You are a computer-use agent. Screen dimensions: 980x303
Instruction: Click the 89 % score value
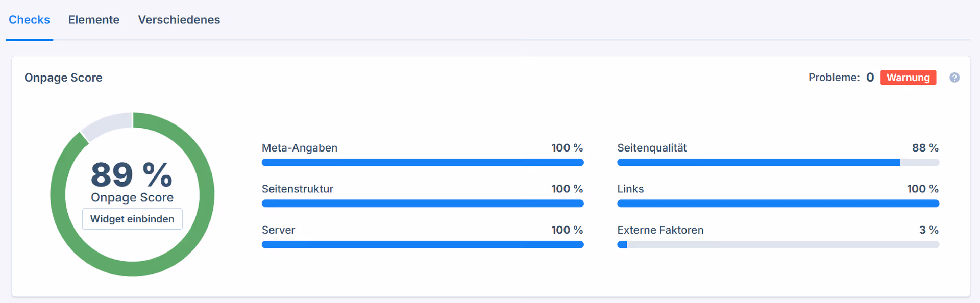click(131, 175)
